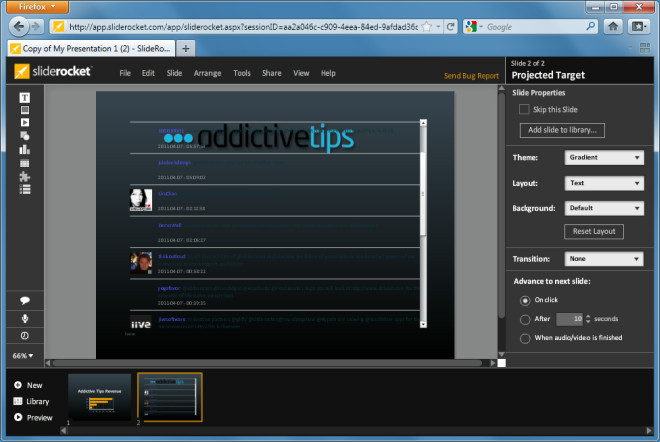This screenshot has width=660, height=442.
Task: Open the plugin puzzle-piece tool
Action: click(x=25, y=176)
